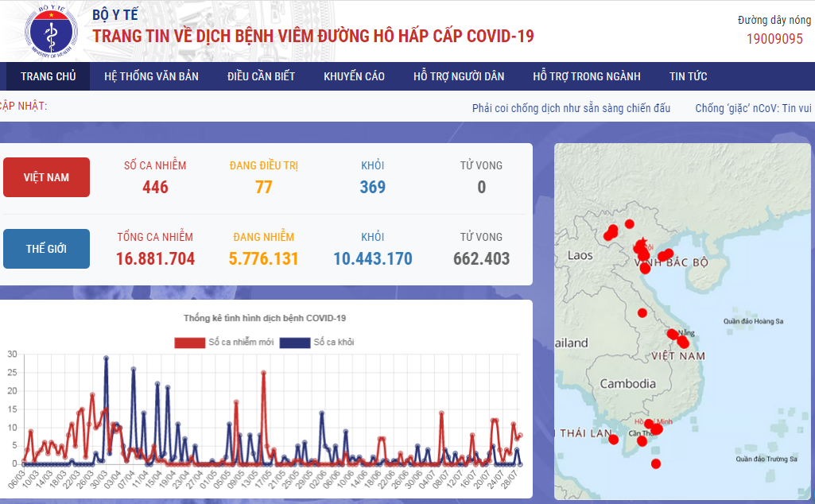Click the red case marker near Đà Nẵng
The height and width of the screenshot is (504, 815).
pyautogui.click(x=673, y=334)
